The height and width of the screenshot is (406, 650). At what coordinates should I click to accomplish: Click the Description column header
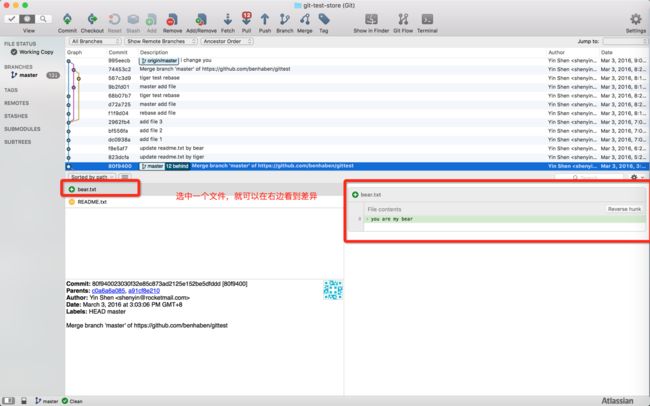pyautogui.click(x=154, y=52)
